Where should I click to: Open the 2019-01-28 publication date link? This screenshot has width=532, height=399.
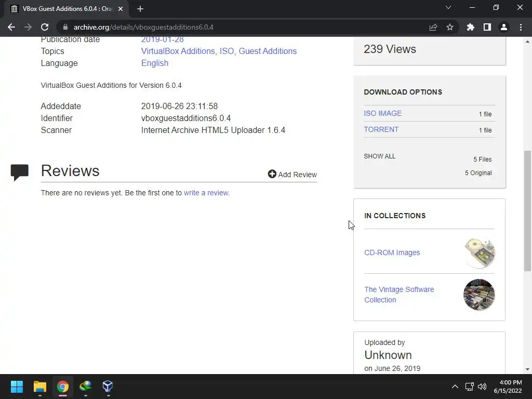point(162,39)
